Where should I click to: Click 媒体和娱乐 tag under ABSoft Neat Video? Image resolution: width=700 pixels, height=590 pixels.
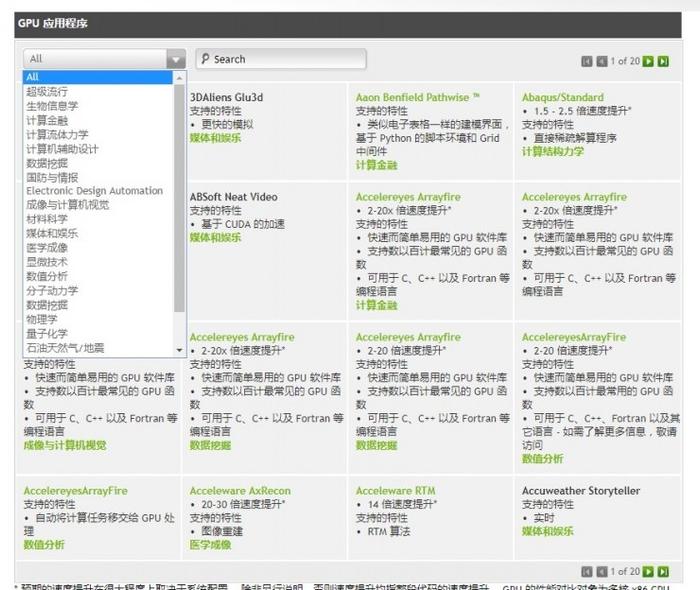tap(215, 237)
